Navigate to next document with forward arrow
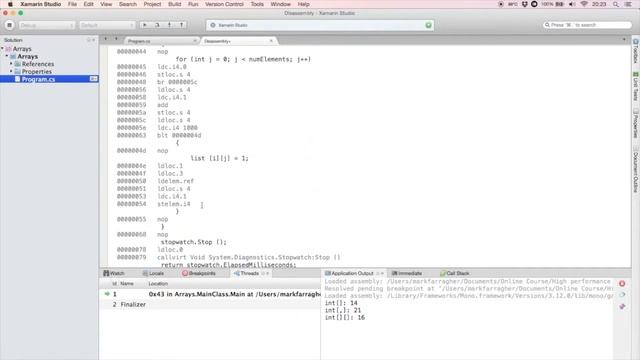This screenshot has height=360, width=640. click(116, 39)
